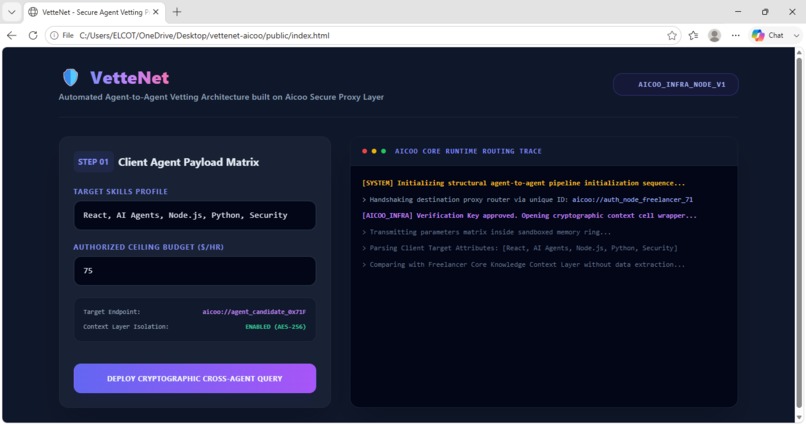Viewport: 806px width, 425px height.
Task: Click the page vertical scrollbar
Action: 799,234
